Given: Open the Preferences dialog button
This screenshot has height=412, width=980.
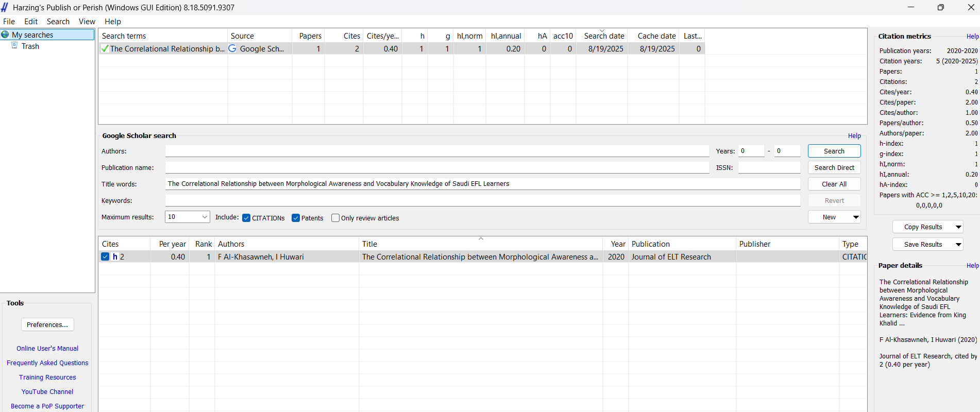Looking at the screenshot, I should click(x=47, y=324).
